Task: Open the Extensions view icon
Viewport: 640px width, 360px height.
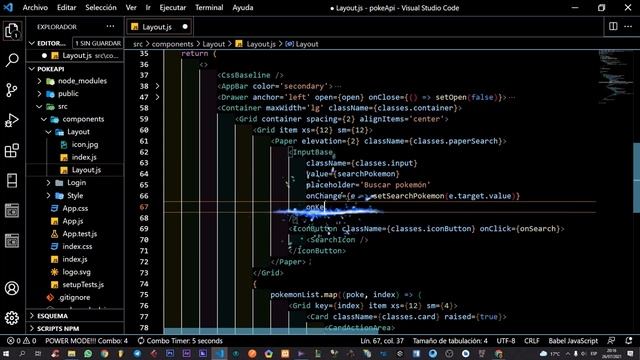Action: point(12,151)
